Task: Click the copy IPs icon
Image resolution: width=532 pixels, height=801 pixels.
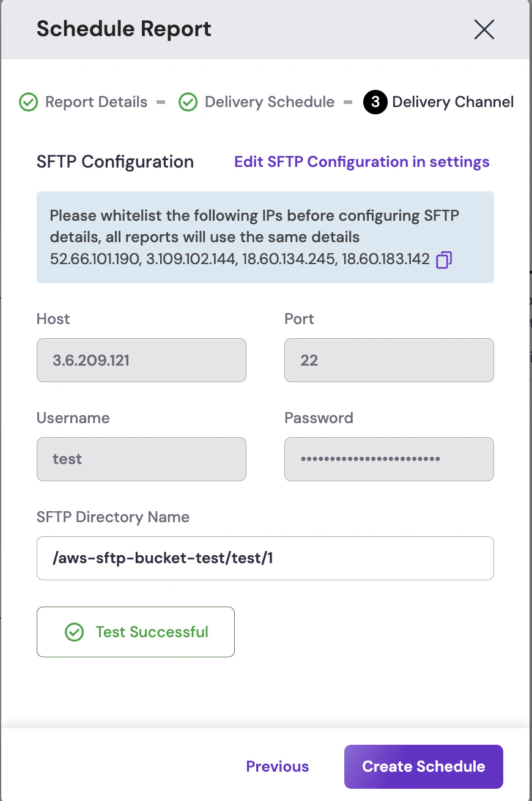Action: coord(443,260)
